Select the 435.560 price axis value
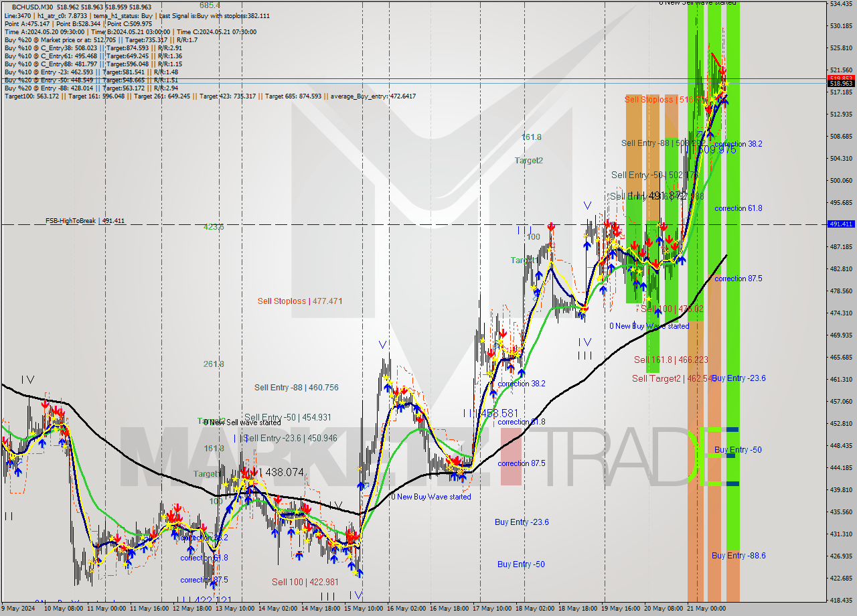857x616 pixels. tap(841, 512)
